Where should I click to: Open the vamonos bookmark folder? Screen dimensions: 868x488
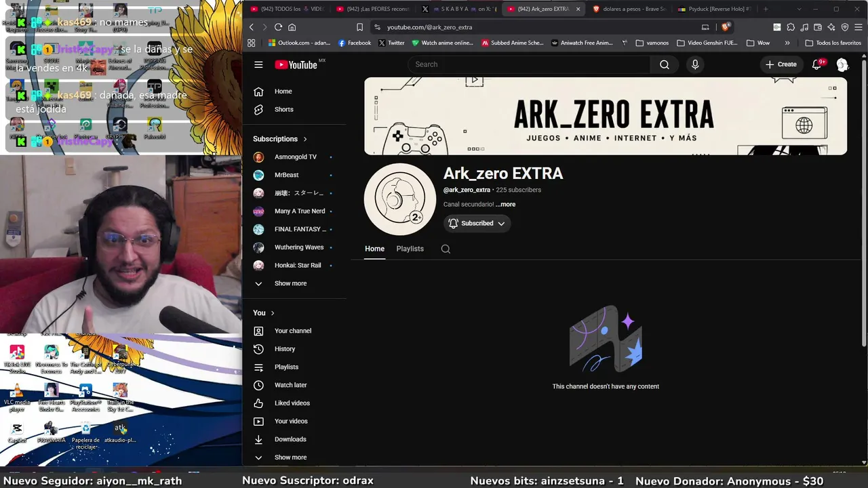point(652,43)
